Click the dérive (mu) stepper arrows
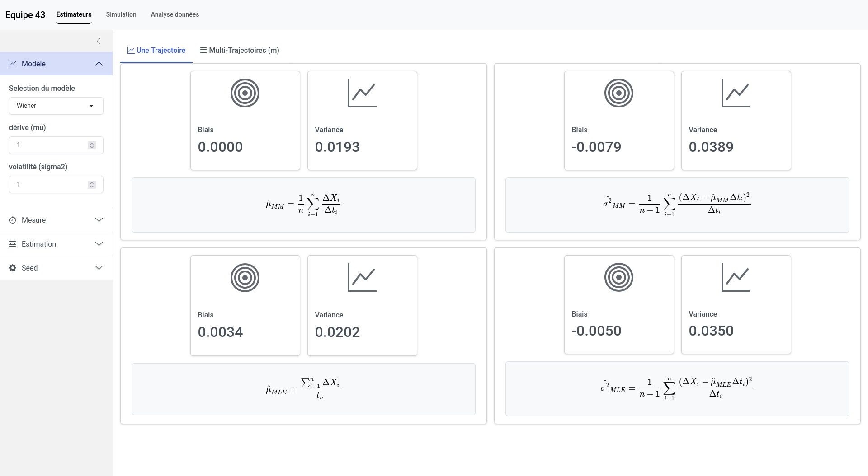Screen dimensions: 868x476 (92, 145)
